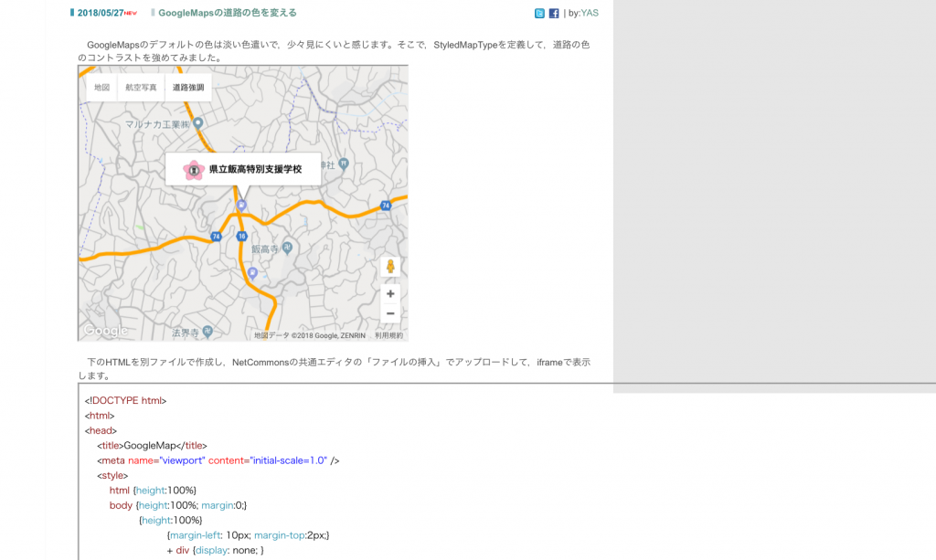Open the post title GoogleMapsの道路の色を変える
Viewport: 936px width, 560px height.
(228, 13)
